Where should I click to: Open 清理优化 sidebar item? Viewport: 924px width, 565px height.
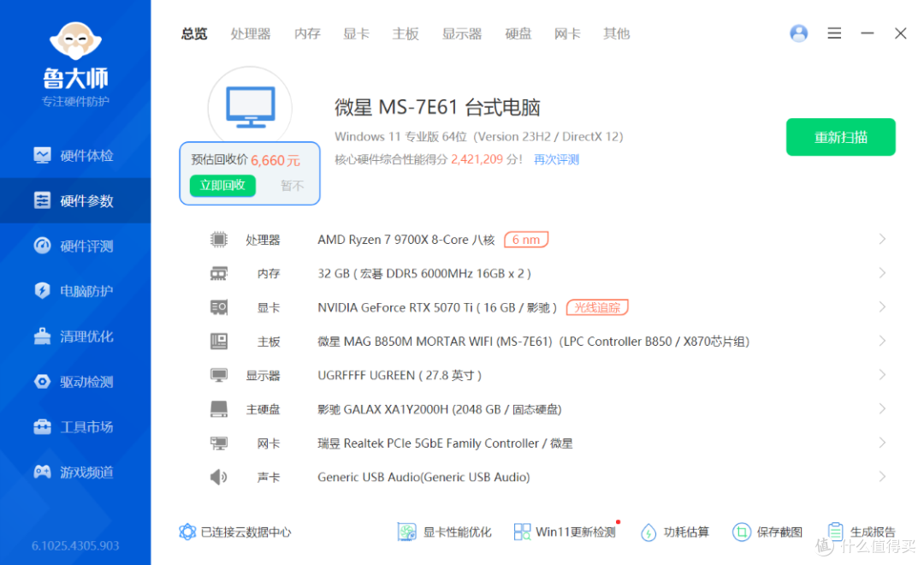point(75,336)
